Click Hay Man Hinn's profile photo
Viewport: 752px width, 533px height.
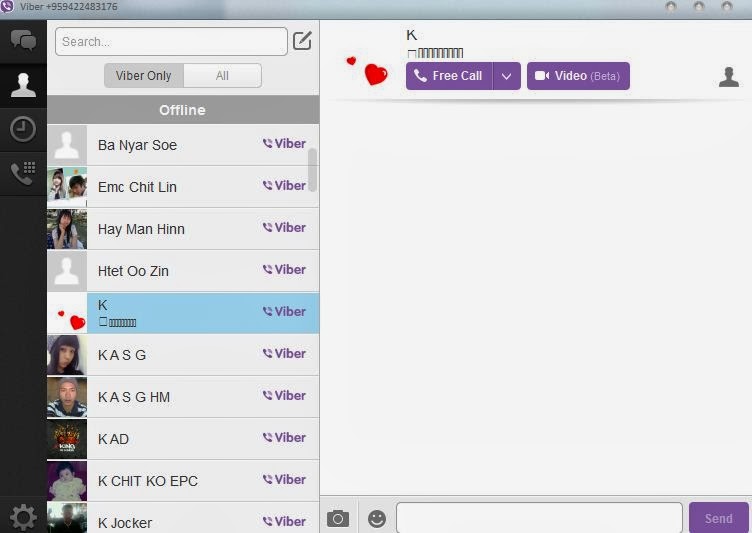(x=67, y=229)
